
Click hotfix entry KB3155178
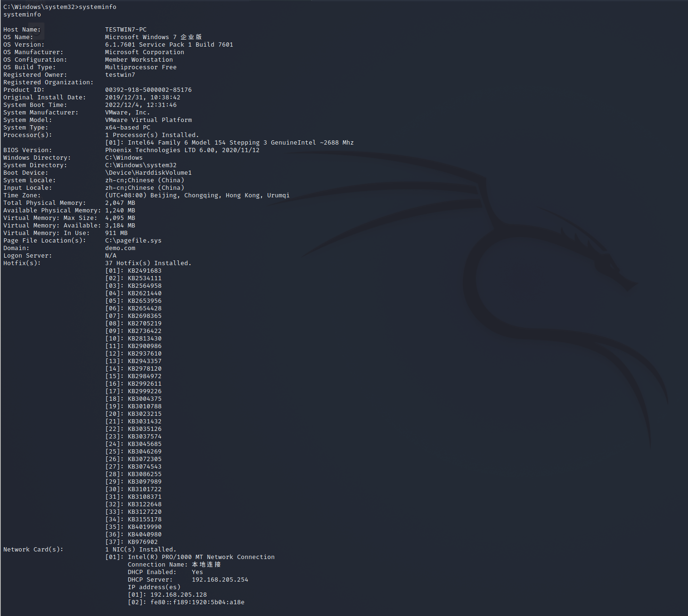145,519
